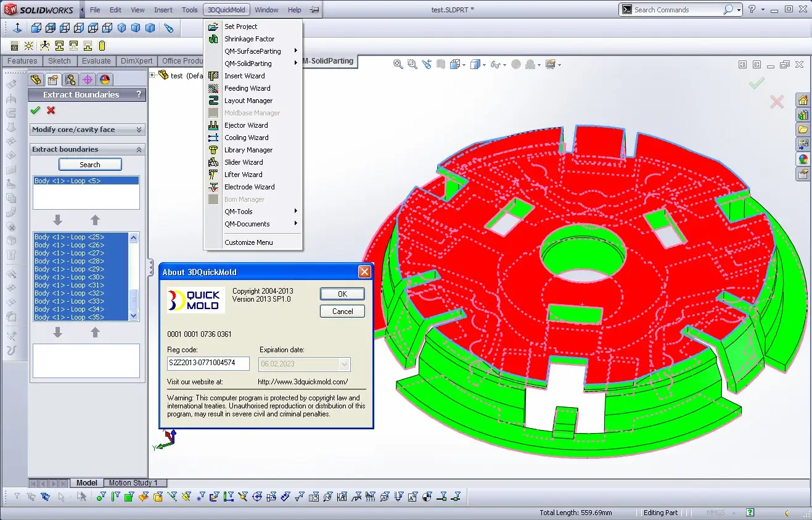
Task: Open the Display Style dropdown arrow
Action: point(484,65)
